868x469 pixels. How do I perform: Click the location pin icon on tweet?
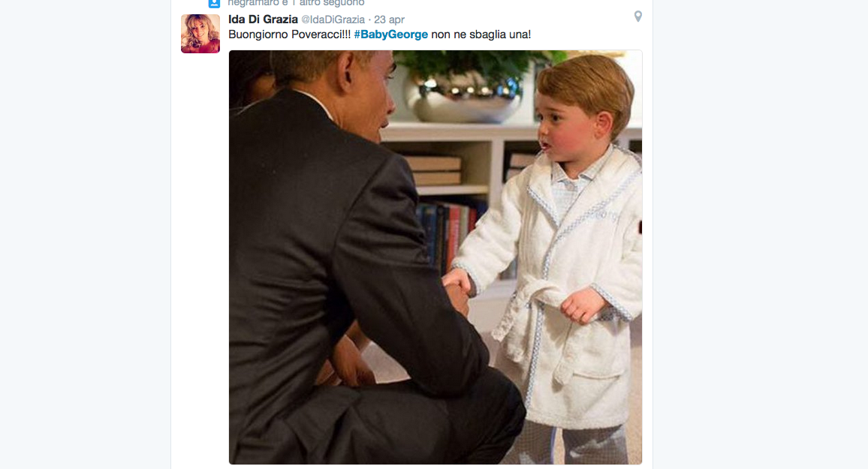(638, 16)
